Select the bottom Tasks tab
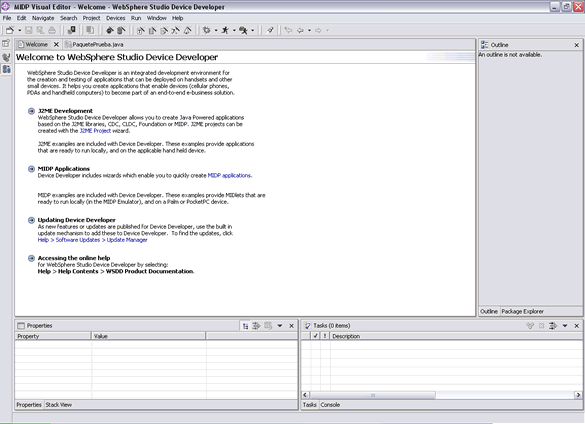Screen dimensions: 585x424 [x=309, y=405]
